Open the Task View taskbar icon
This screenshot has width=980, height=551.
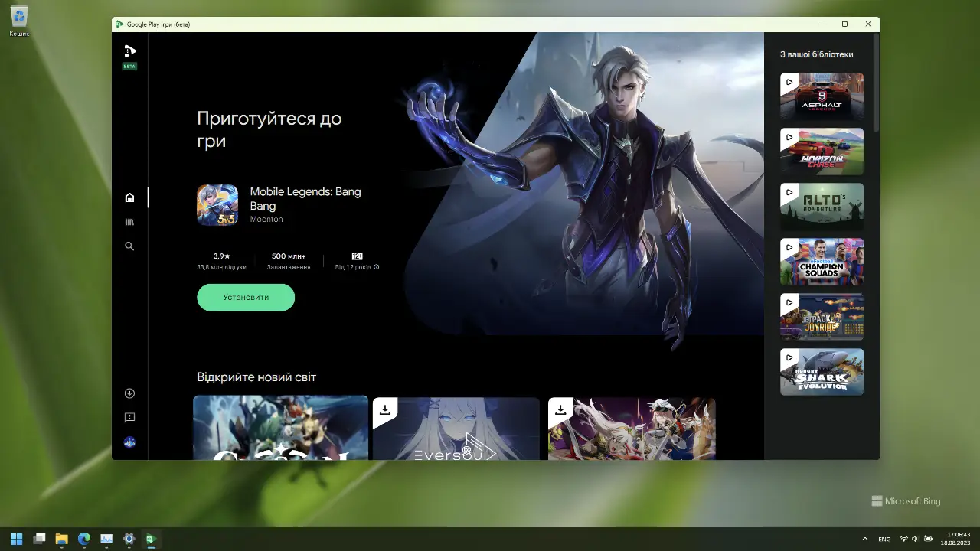click(x=39, y=539)
